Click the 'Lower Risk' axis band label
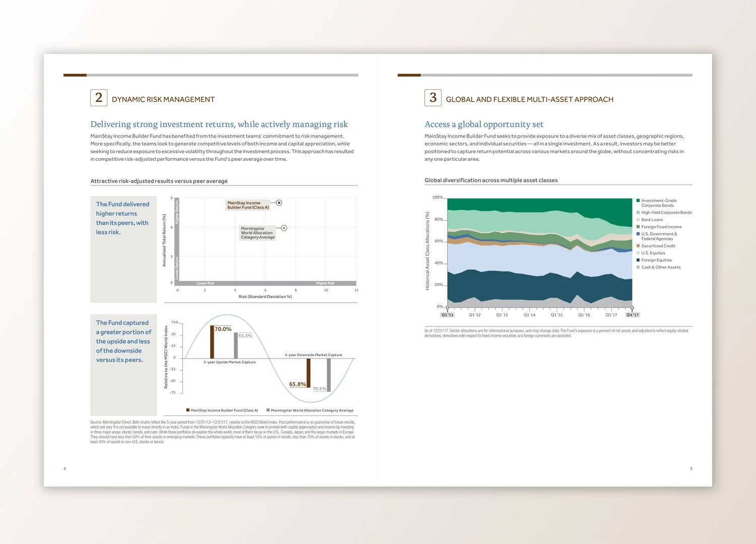 click(205, 284)
